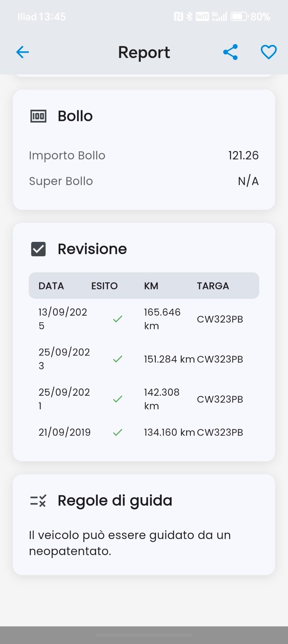Tap the neopatentato driving rule text
The height and width of the screenshot is (644, 288).
pos(130,543)
